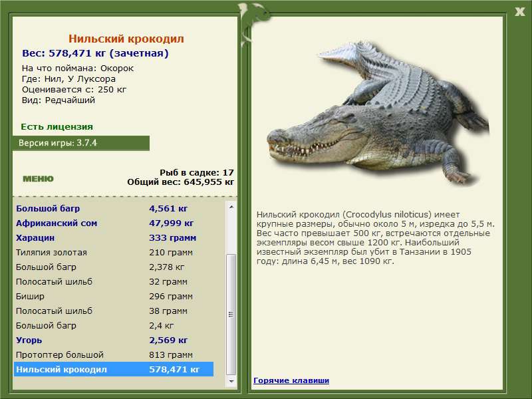The width and height of the screenshot is (532, 399).
Task: Select the Полосатый шильб 32 грамм row
Action: pos(114,281)
